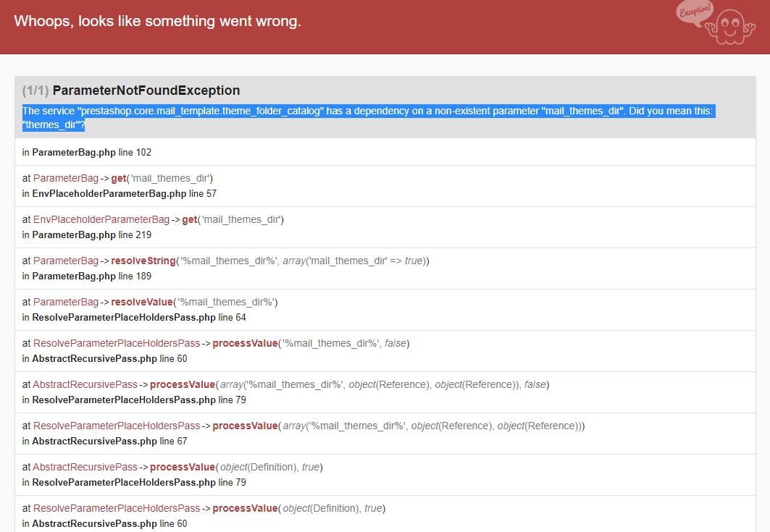This screenshot has height=532, width=770.
Task: Open EnvPlaceholderParameterBag.php line 57 file reference
Action: (120, 193)
